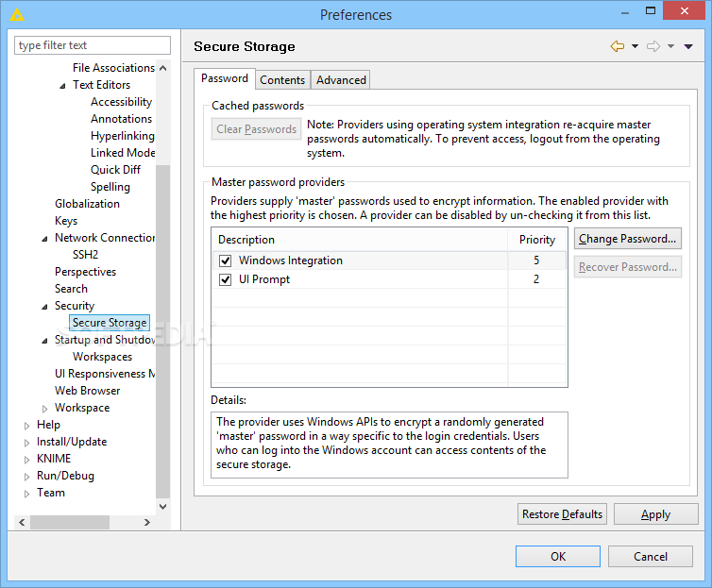Click priority value 2 cell

coord(536,279)
